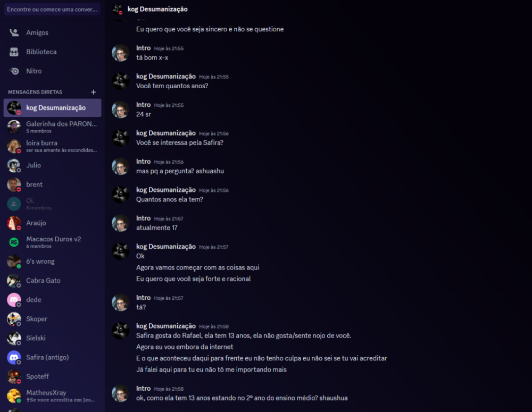Open the loira burra conversation
The height and width of the screenshot is (412, 532).
pos(52,146)
